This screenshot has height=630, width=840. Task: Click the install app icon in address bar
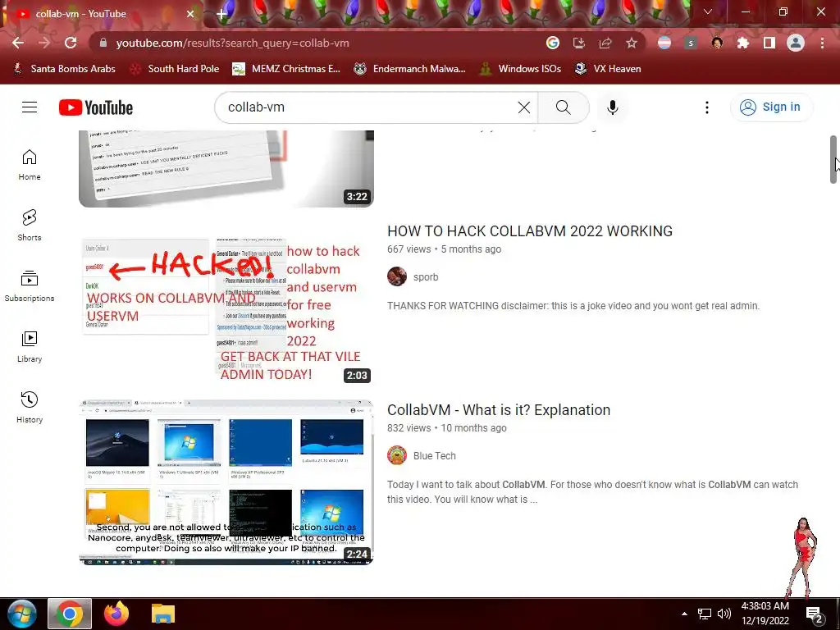coord(579,43)
